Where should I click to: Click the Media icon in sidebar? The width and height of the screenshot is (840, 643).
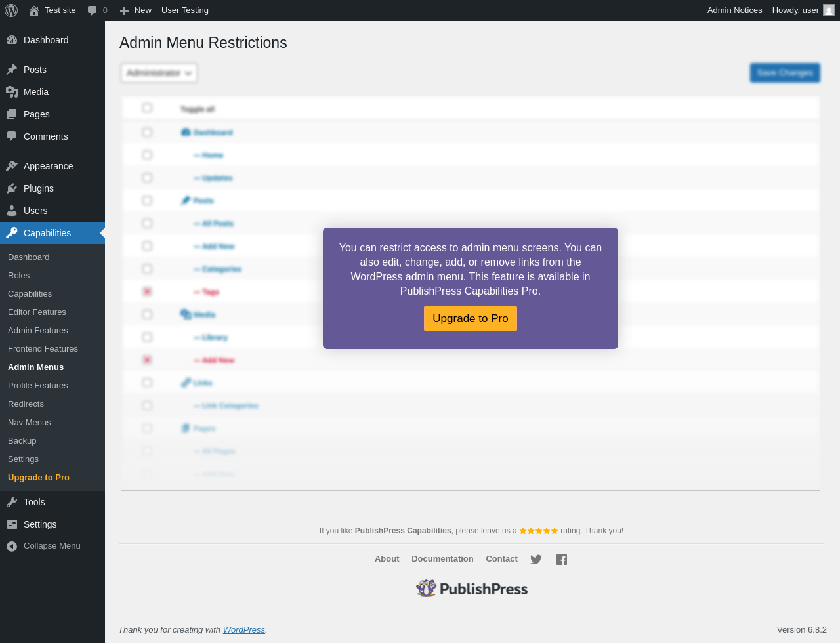pyautogui.click(x=12, y=92)
